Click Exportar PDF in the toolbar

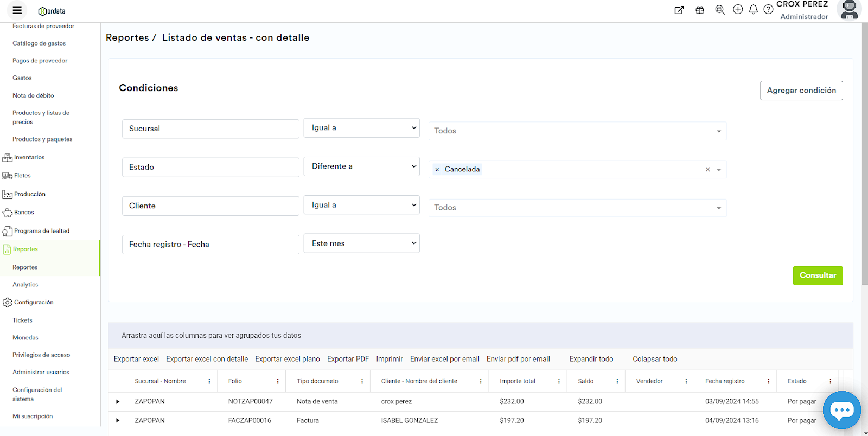coord(348,359)
